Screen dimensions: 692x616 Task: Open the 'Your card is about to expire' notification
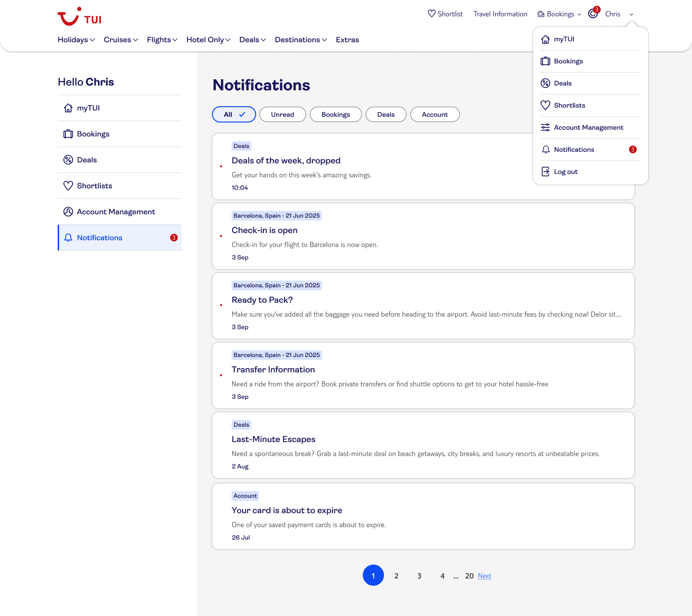point(423,516)
